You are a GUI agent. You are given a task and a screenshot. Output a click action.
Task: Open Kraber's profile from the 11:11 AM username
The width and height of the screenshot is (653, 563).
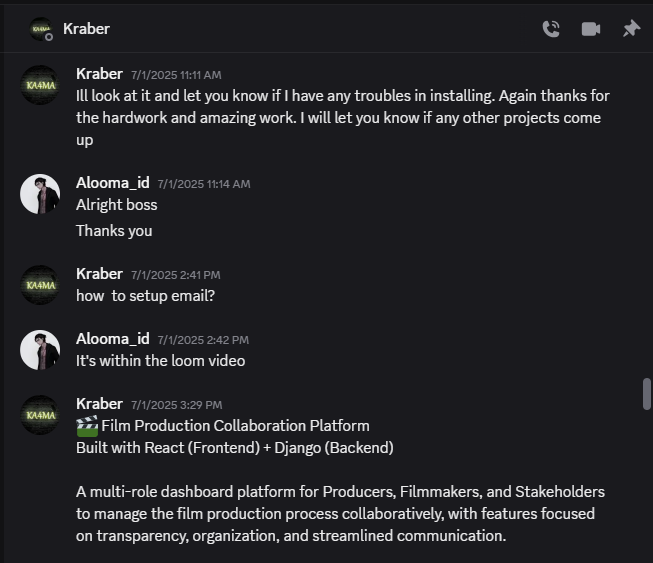[99, 74]
